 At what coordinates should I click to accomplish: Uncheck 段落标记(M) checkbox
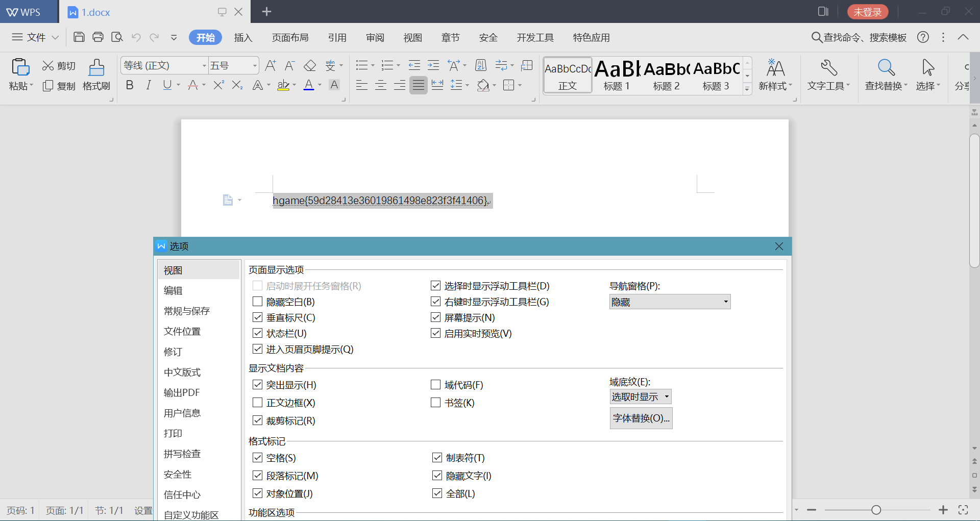(258, 476)
